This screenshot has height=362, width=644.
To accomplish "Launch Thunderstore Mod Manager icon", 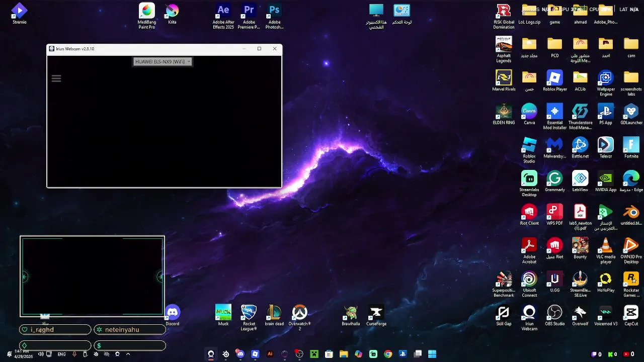I will click(580, 117).
